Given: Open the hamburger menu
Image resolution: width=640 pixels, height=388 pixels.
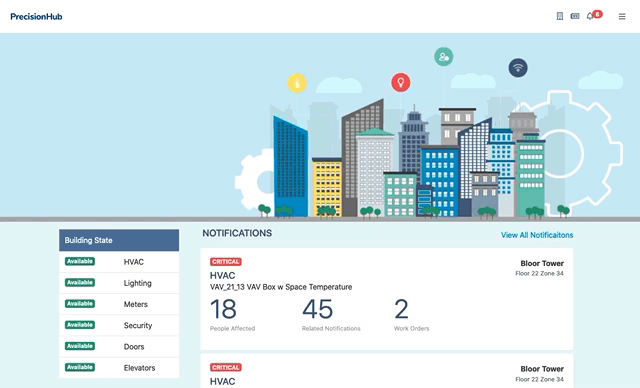Looking at the screenshot, I should tap(622, 16).
